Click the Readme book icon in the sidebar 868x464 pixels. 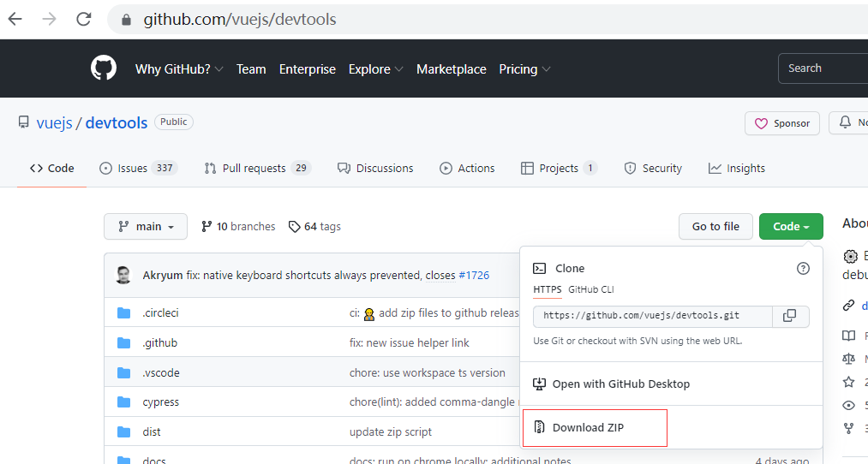848,335
